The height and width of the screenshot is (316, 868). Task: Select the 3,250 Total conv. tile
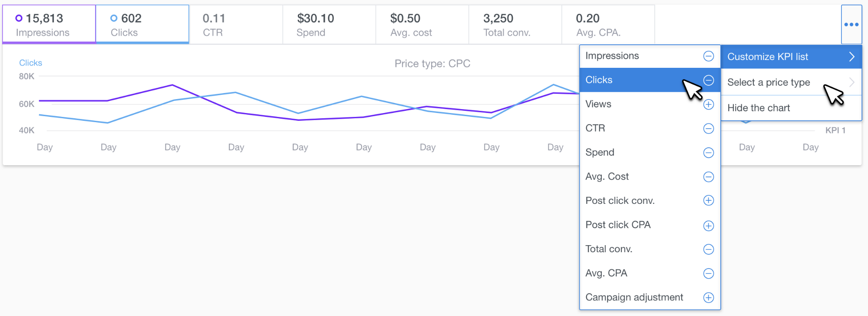pyautogui.click(x=515, y=24)
